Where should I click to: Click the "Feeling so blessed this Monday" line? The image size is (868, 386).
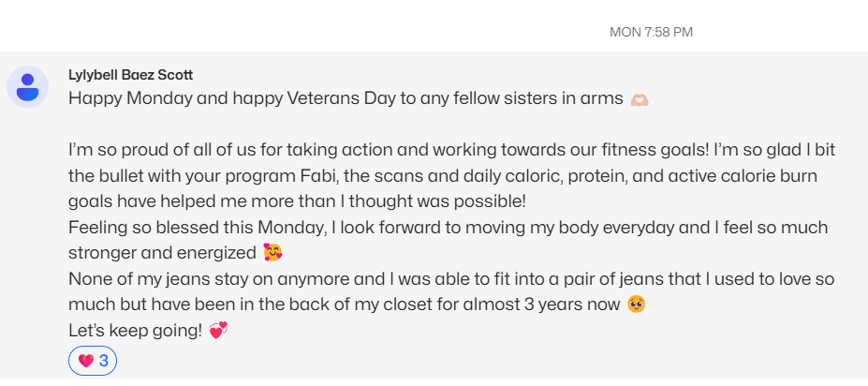pos(449,228)
